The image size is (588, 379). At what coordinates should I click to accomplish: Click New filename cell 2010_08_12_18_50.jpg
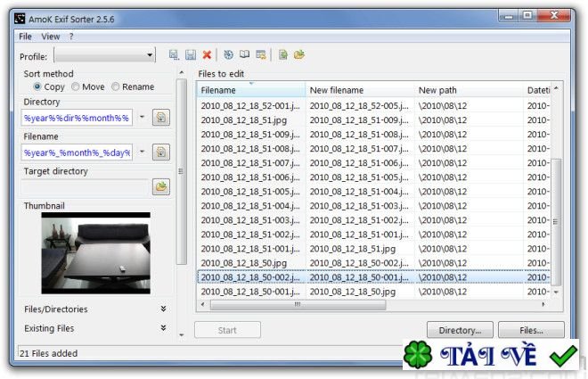pos(353,292)
